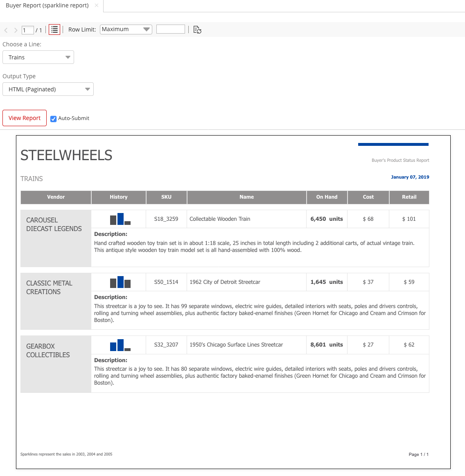Click the $ 37 cost value
Screen dimensions: 465x476
coord(368,282)
